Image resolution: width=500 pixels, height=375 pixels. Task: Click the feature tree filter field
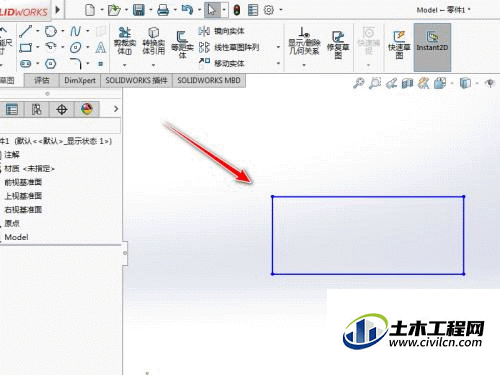tap(60, 125)
